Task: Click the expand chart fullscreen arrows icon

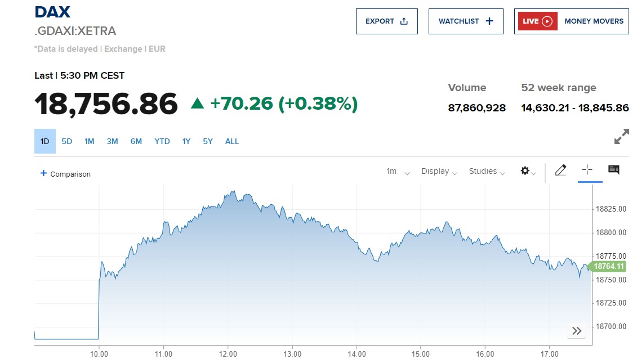Action: pos(621,137)
